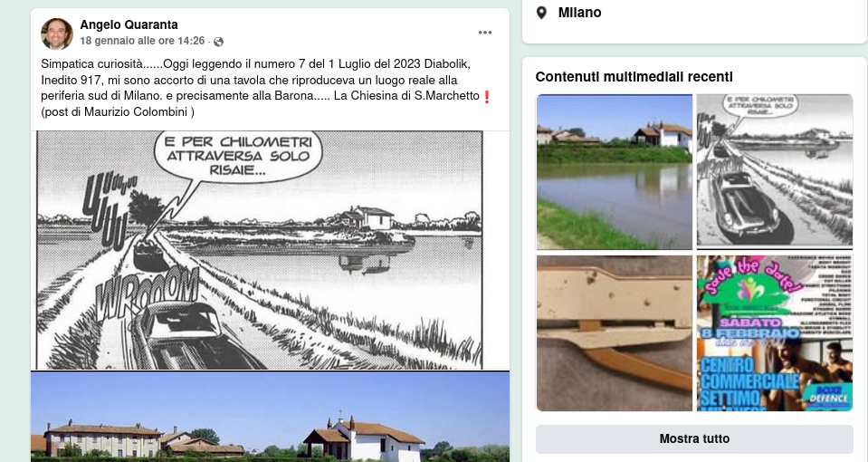Click Angelo Quaranta's profile picture

coord(57,34)
